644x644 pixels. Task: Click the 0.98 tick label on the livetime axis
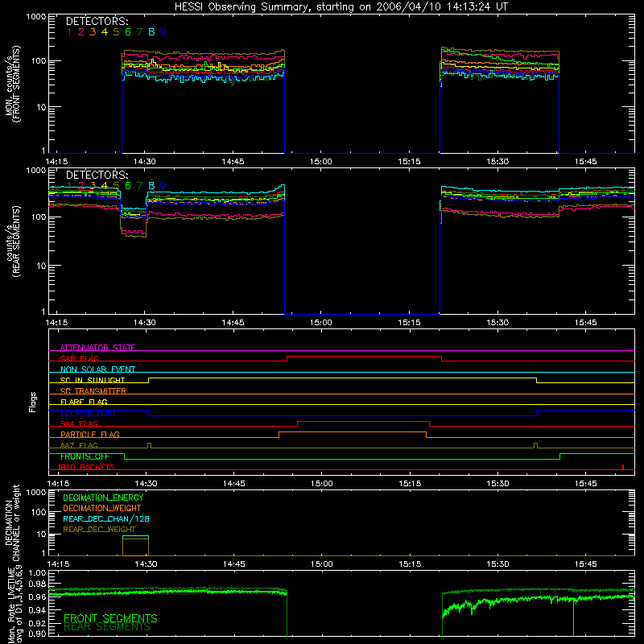tap(36, 584)
